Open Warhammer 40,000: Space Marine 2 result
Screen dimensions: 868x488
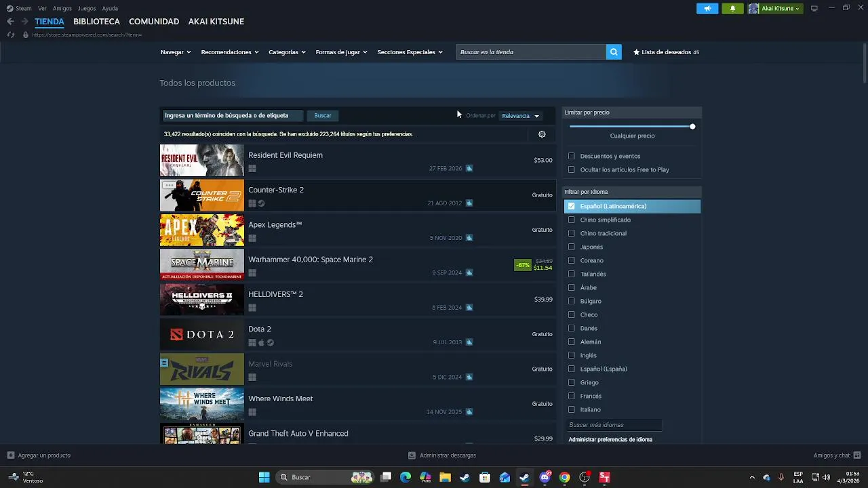tap(358, 264)
